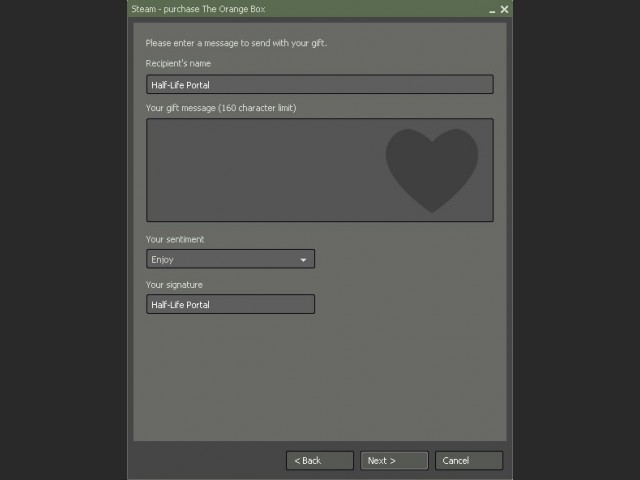The height and width of the screenshot is (480, 640).
Task: Focus the gift message text area
Action: click(x=320, y=170)
